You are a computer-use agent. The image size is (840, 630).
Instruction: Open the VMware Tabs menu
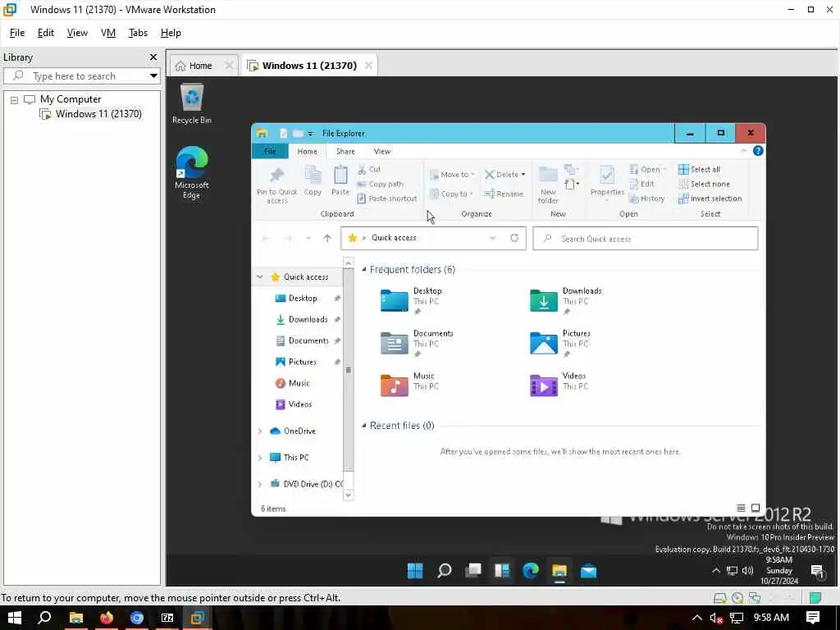point(138,33)
